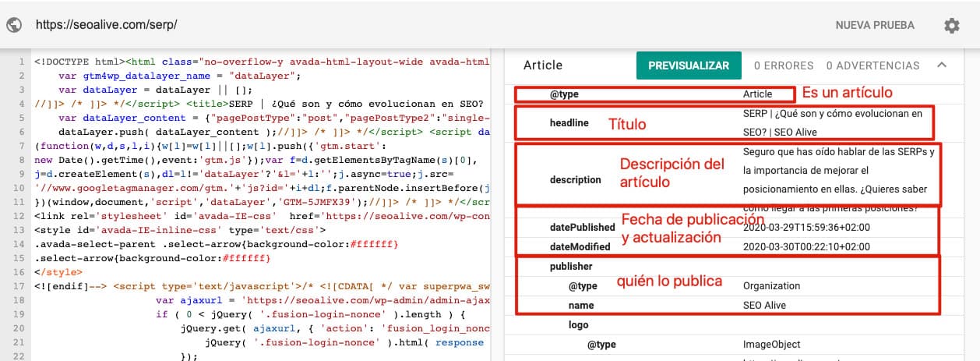Select the ImageObject type row
This screenshot has height=361, width=980.
coord(740,345)
